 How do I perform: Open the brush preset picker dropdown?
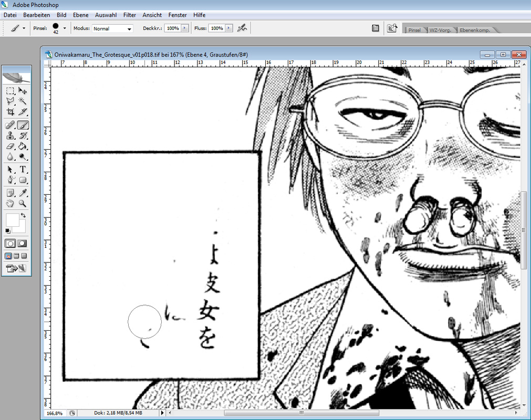65,28
